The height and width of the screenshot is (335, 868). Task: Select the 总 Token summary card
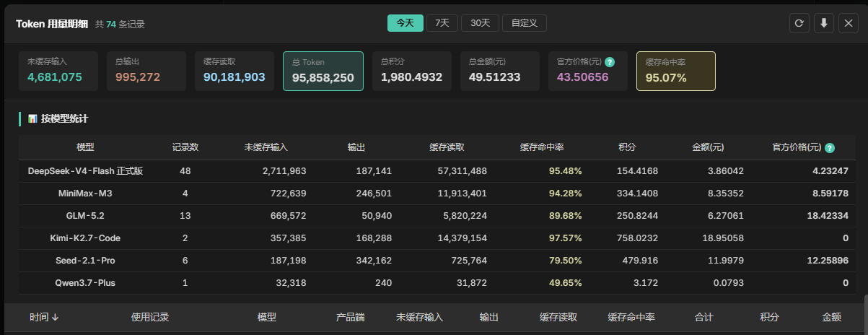pyautogui.click(x=323, y=71)
